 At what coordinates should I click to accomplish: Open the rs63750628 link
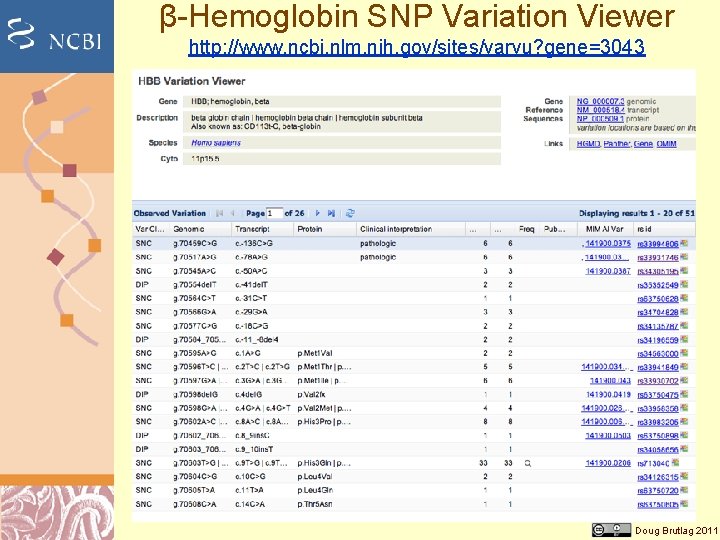[x=658, y=299]
